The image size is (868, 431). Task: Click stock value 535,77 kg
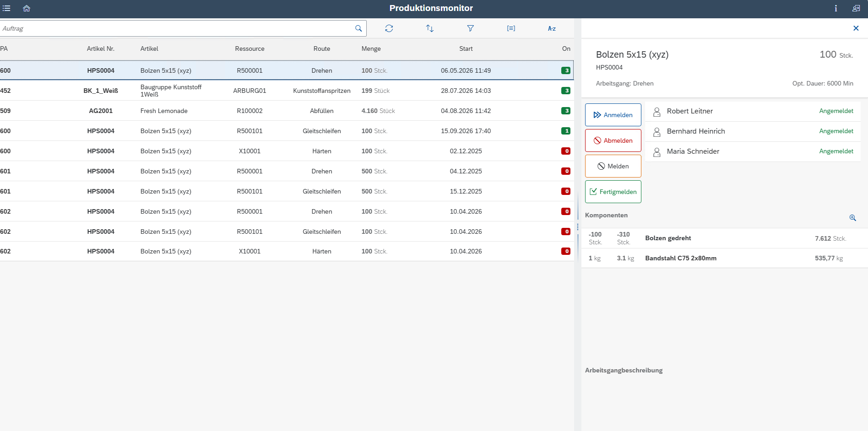(x=829, y=258)
